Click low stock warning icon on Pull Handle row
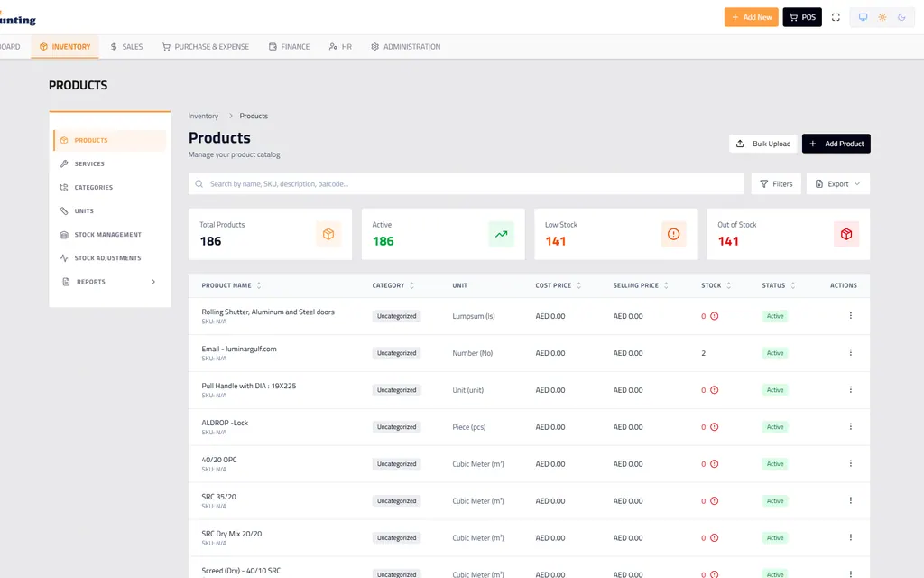The image size is (924, 578). pos(715,390)
